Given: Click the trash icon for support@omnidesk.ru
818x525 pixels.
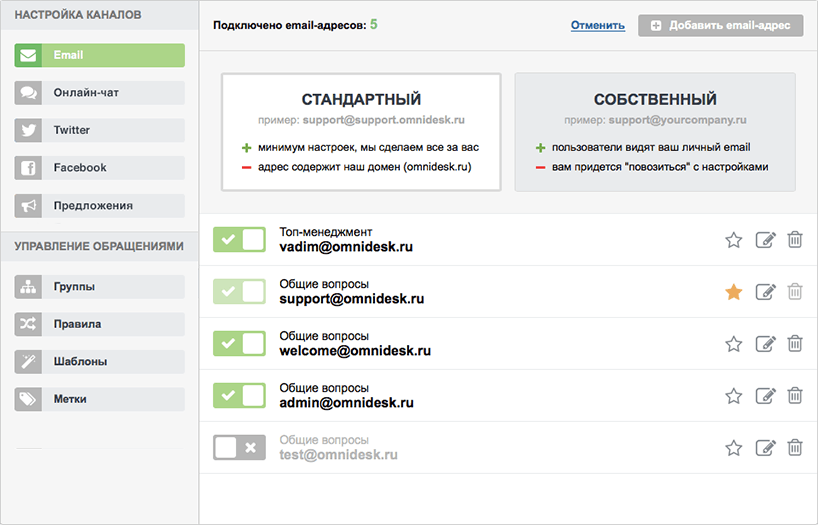Looking at the screenshot, I should click(x=795, y=291).
